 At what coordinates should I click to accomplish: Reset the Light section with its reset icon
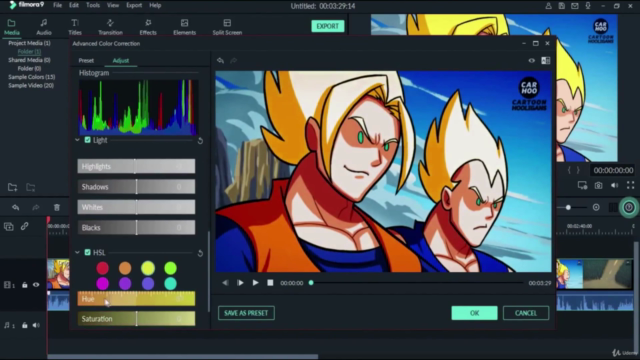pos(200,140)
